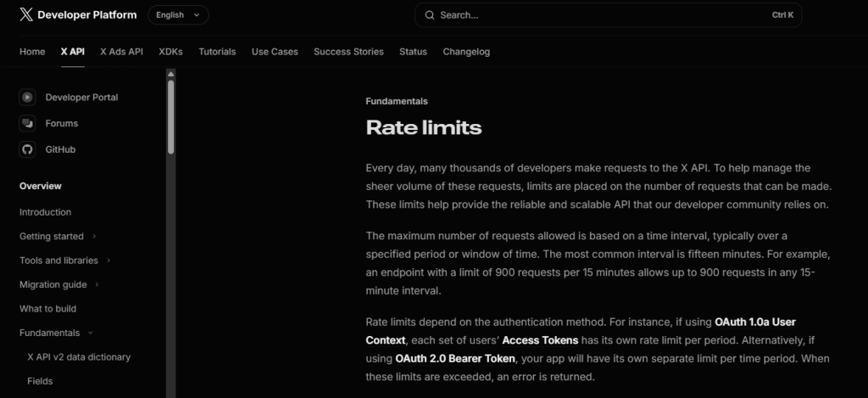The image size is (868, 398).
Task: Open the What to build link
Action: pyautogui.click(x=47, y=309)
